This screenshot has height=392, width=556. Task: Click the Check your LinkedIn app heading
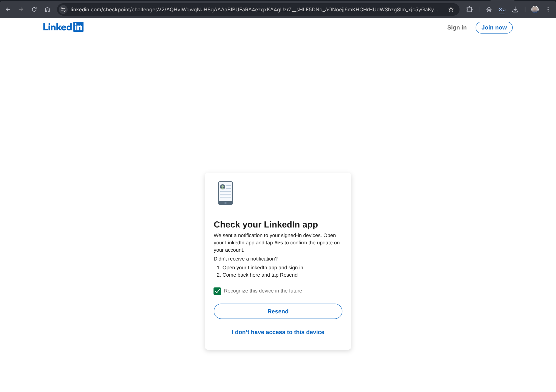pyautogui.click(x=266, y=224)
